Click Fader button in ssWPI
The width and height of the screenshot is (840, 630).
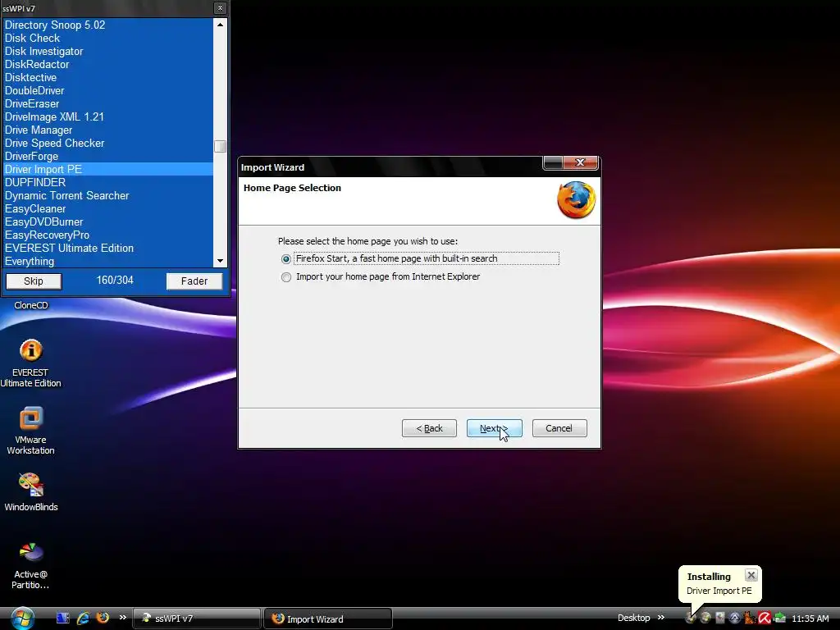194,281
